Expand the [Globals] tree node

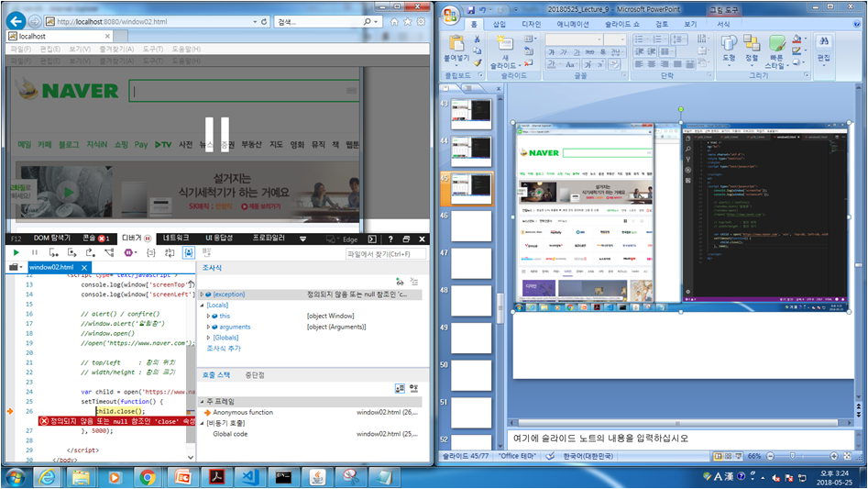click(x=209, y=338)
